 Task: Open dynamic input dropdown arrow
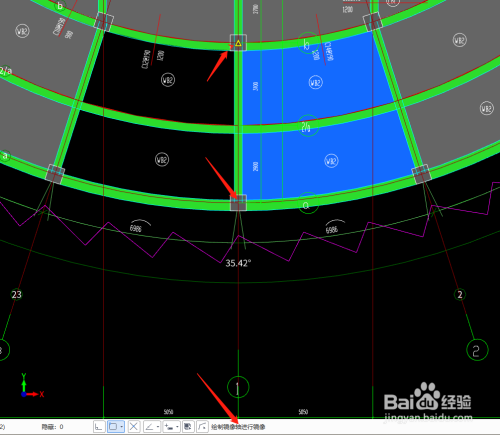pyautogui.click(x=177, y=427)
